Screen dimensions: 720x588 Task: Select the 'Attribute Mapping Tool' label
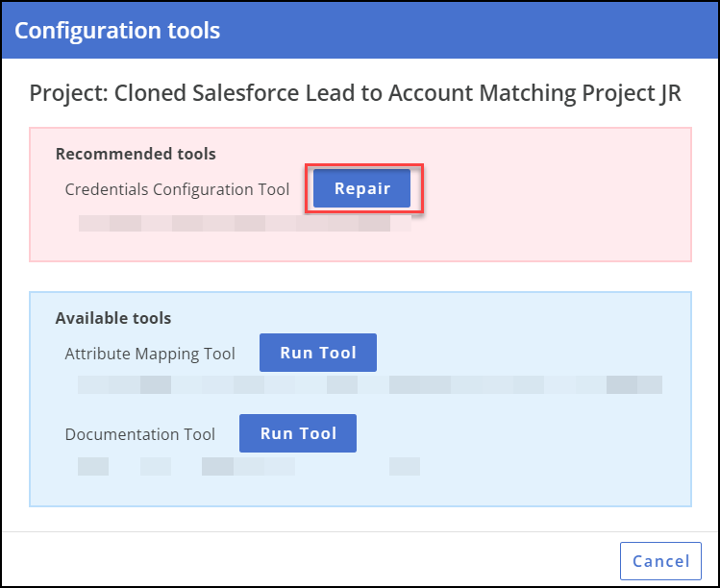[150, 354]
